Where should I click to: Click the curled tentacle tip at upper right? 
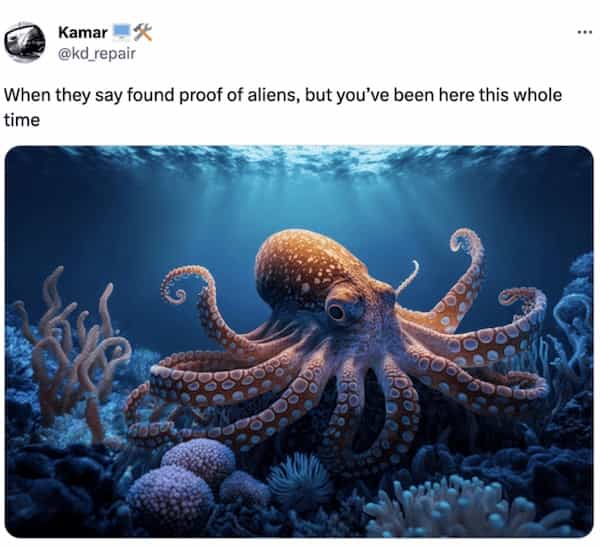pyautogui.click(x=468, y=245)
